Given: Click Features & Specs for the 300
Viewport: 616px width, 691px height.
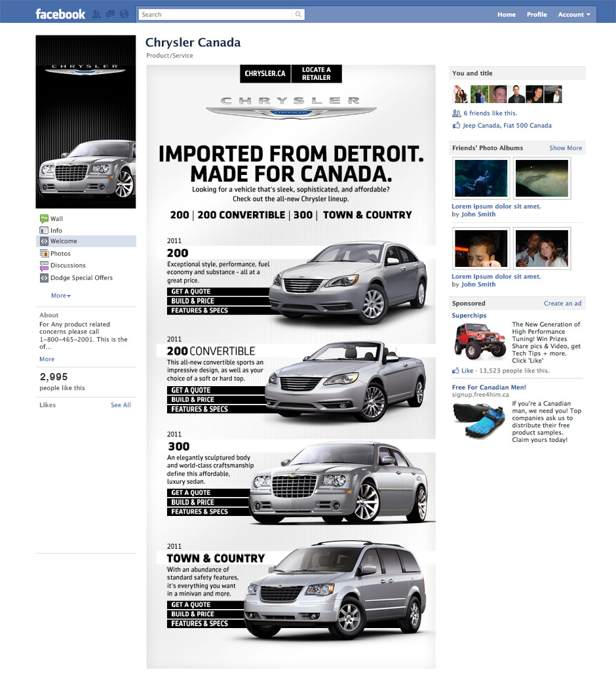Looking at the screenshot, I should point(208,511).
